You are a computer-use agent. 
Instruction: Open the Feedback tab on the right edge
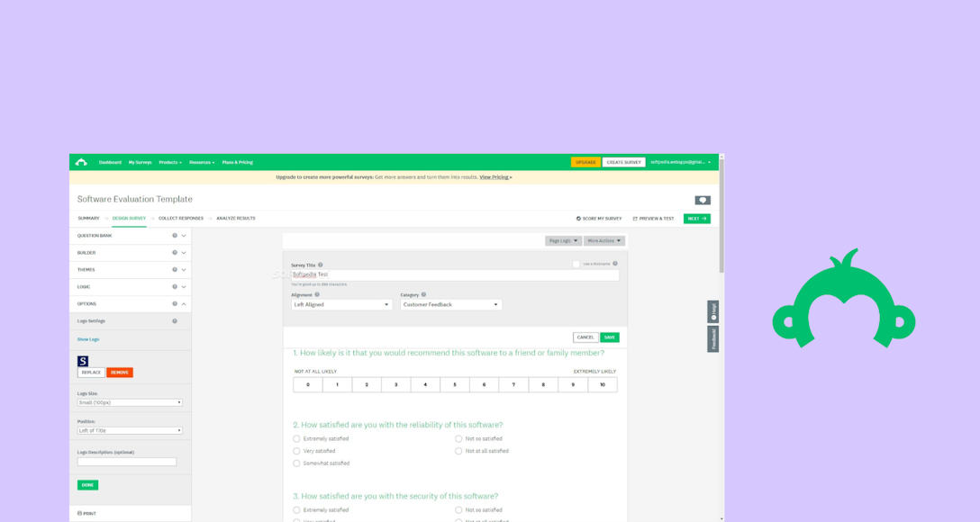pos(712,339)
